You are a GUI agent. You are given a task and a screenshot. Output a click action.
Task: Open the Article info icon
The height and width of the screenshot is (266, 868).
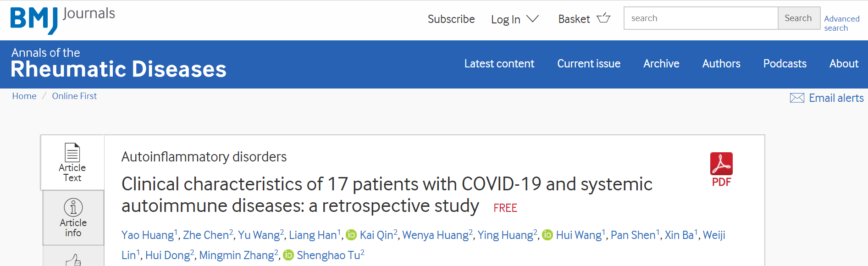click(x=73, y=207)
